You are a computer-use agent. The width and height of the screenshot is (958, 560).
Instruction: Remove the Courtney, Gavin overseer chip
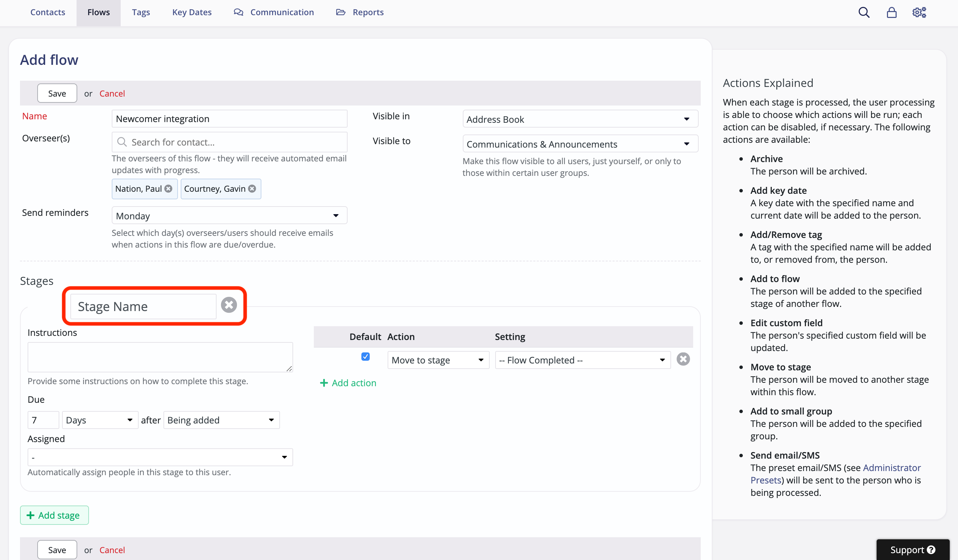pyautogui.click(x=252, y=189)
